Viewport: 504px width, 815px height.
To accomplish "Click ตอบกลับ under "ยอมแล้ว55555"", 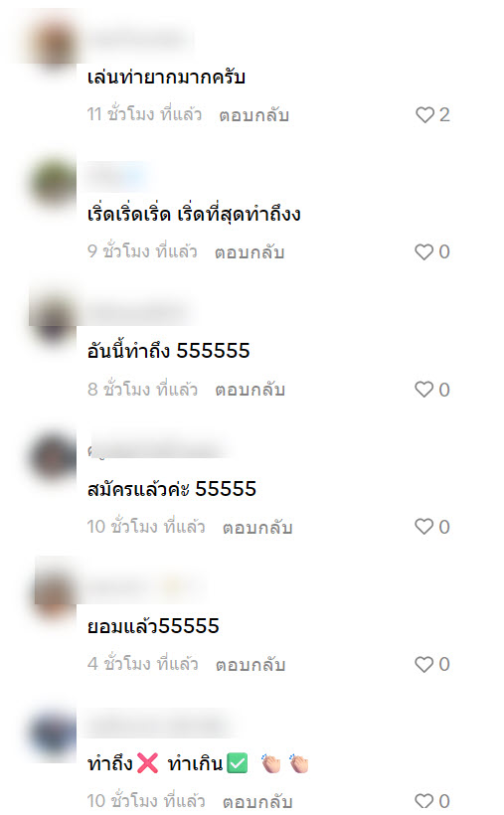I will pyautogui.click(x=251, y=664).
